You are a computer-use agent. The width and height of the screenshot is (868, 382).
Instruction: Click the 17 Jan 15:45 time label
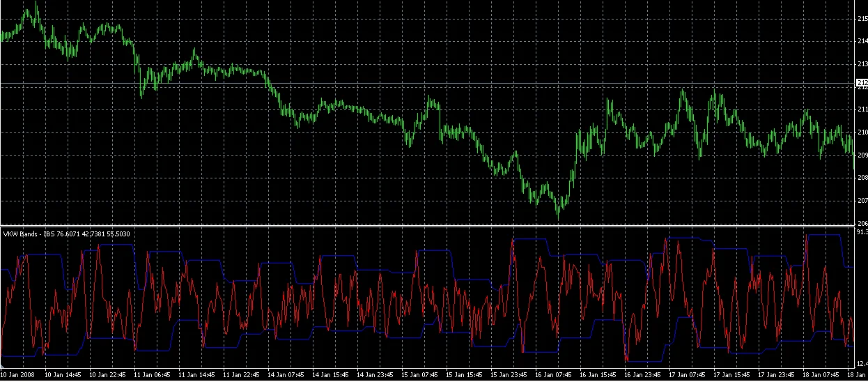tap(731, 375)
